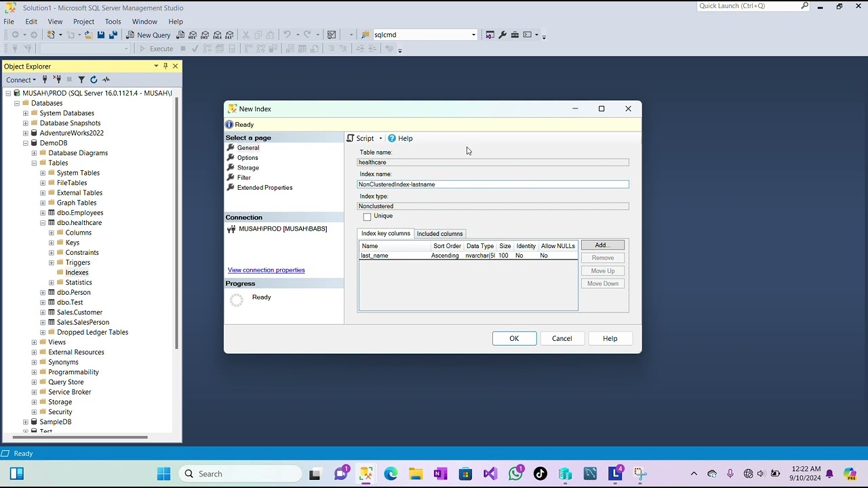Viewport: 868px width, 488px height.
Task: Open the sqlcmd database dropdown
Action: [473, 35]
